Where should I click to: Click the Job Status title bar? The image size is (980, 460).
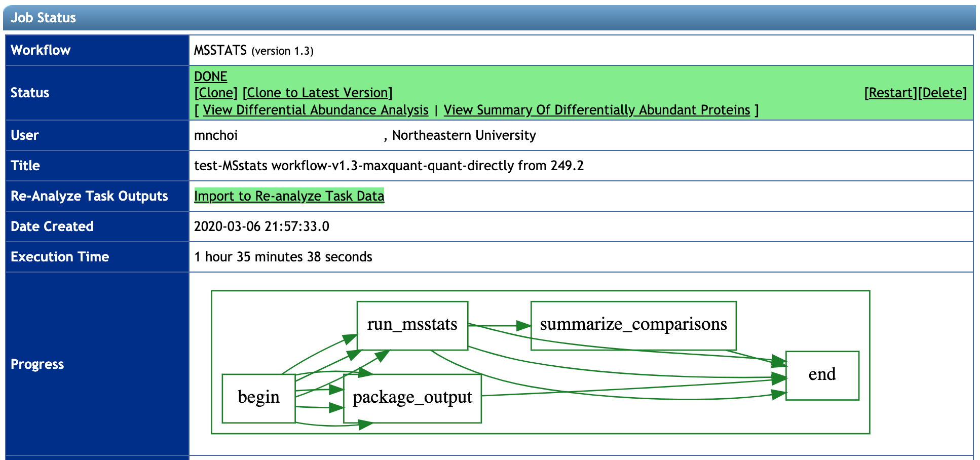click(x=44, y=17)
